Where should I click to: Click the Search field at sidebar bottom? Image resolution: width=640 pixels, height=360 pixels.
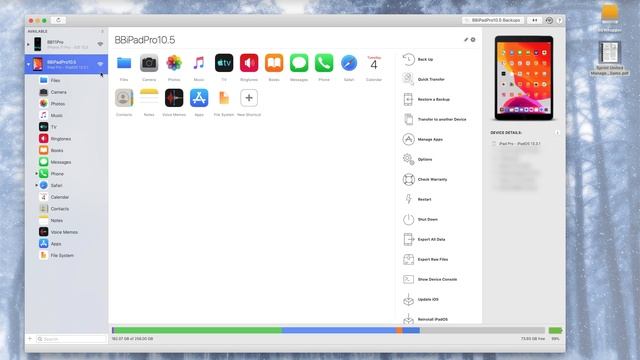(x=71, y=339)
